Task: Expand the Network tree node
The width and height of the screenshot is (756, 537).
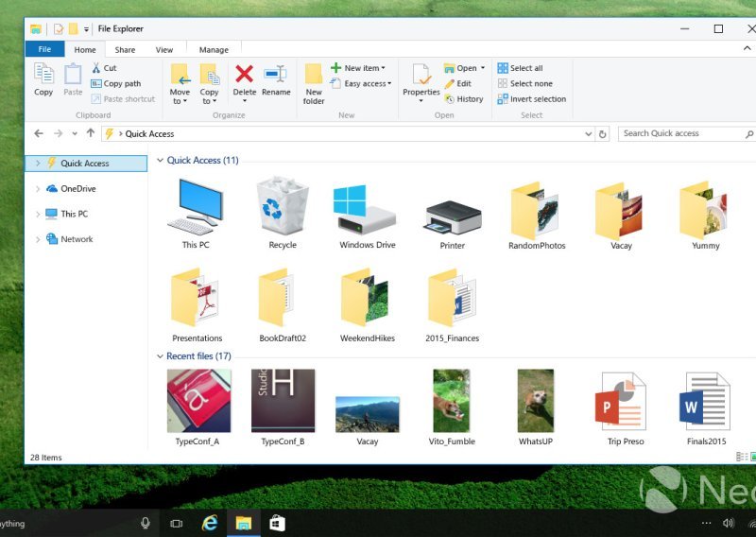Action: click(38, 239)
